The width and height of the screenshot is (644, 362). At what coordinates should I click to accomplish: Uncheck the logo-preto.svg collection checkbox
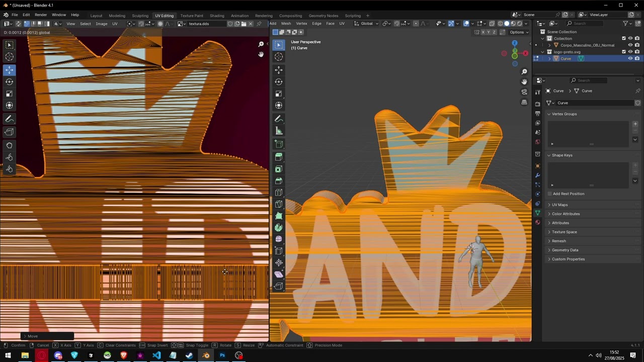coord(624,52)
